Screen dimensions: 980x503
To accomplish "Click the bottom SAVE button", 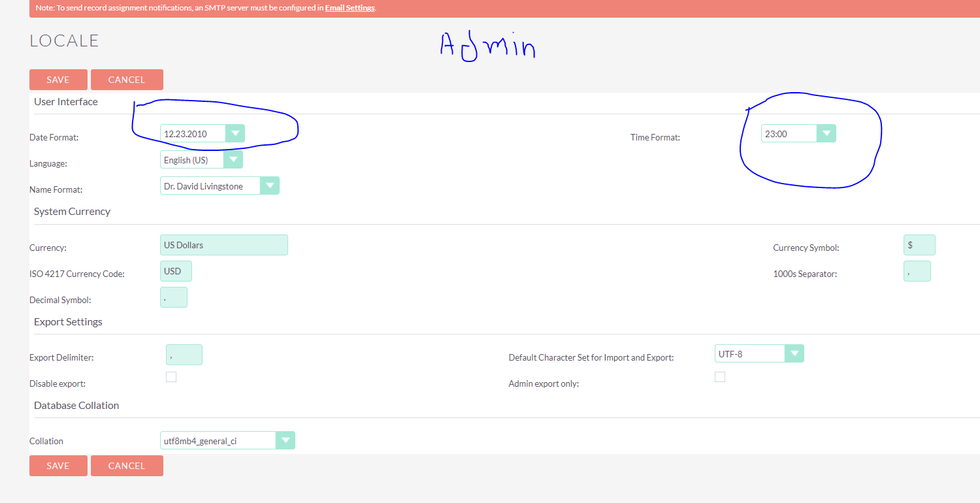I will pos(58,465).
